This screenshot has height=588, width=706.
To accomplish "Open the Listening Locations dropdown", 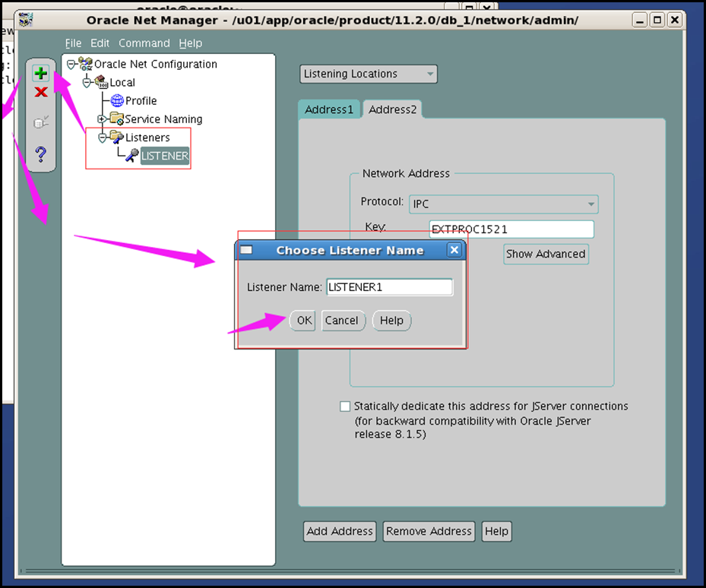I will tap(369, 74).
